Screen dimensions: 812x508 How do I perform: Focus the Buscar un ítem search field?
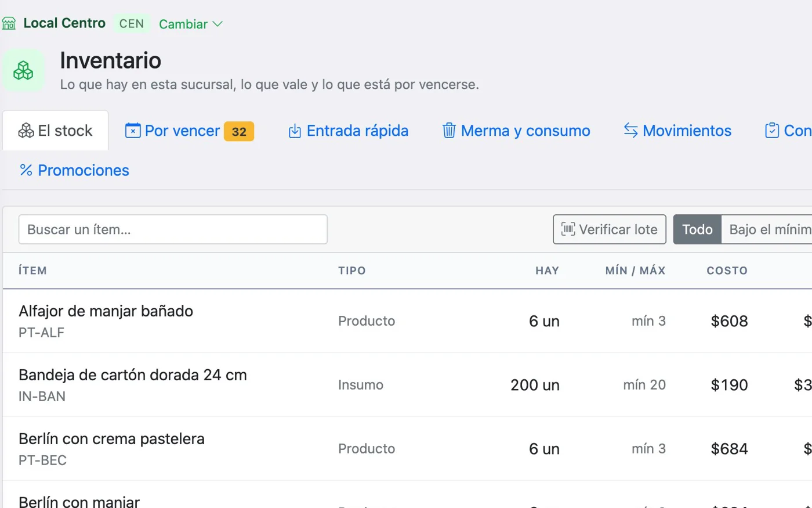[x=173, y=229]
